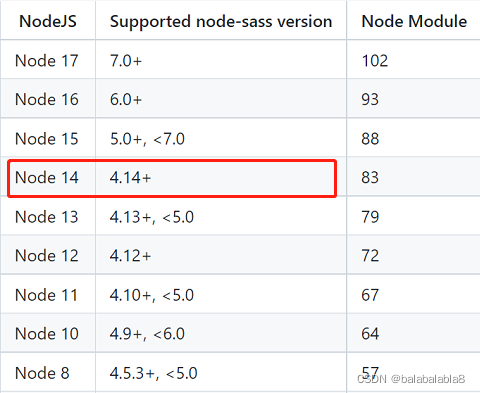Click module number 83

370,177
